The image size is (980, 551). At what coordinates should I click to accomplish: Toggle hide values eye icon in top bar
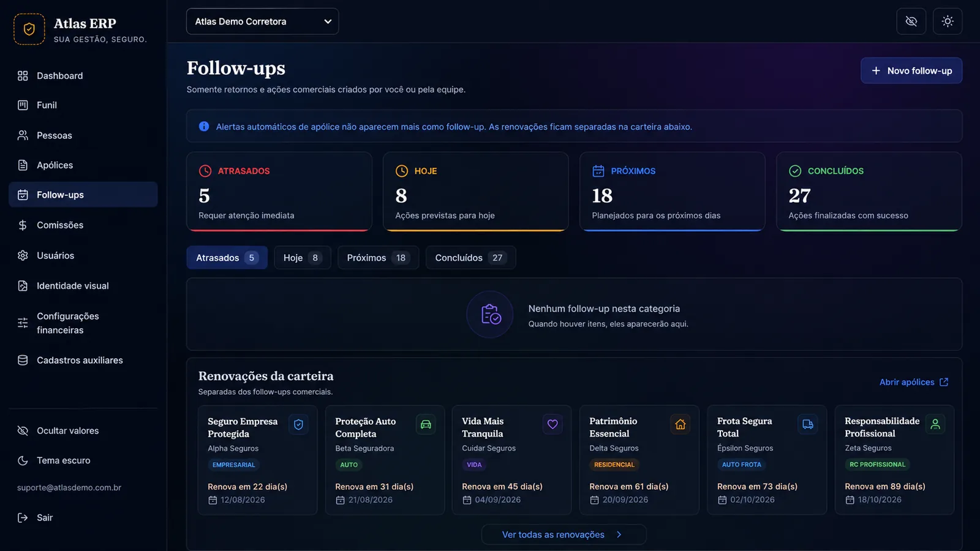pyautogui.click(x=911, y=21)
